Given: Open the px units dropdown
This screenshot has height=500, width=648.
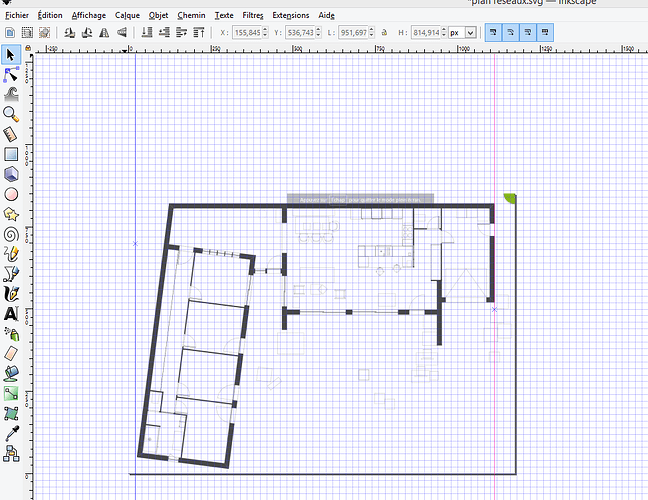Looking at the screenshot, I should [470, 32].
